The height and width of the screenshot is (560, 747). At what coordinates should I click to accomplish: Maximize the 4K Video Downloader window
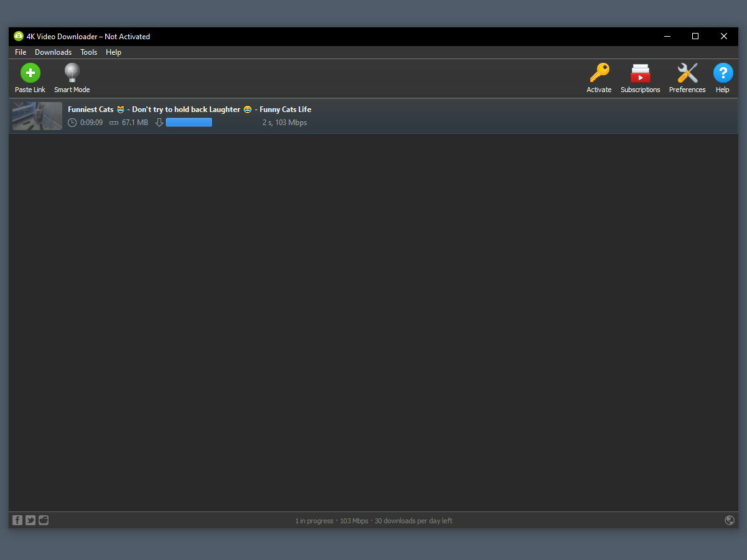click(x=695, y=36)
